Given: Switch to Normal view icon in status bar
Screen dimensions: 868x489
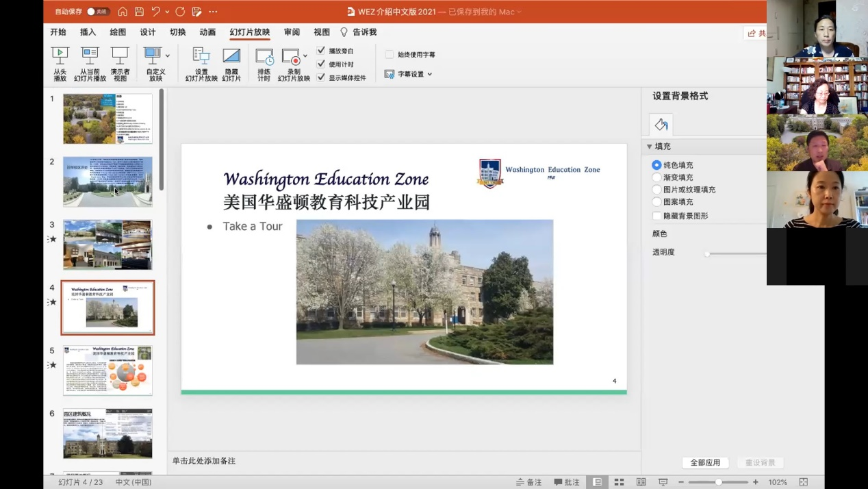Looking at the screenshot, I should pos(598,482).
